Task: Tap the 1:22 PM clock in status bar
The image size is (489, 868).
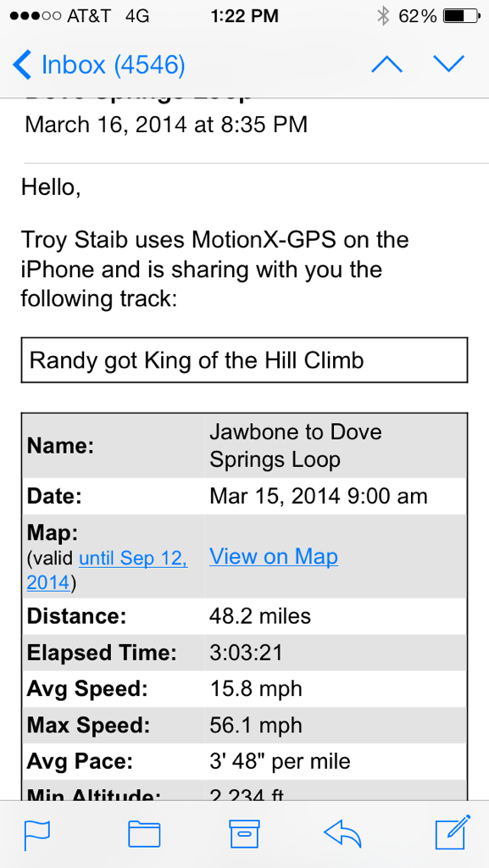Action: (x=244, y=16)
